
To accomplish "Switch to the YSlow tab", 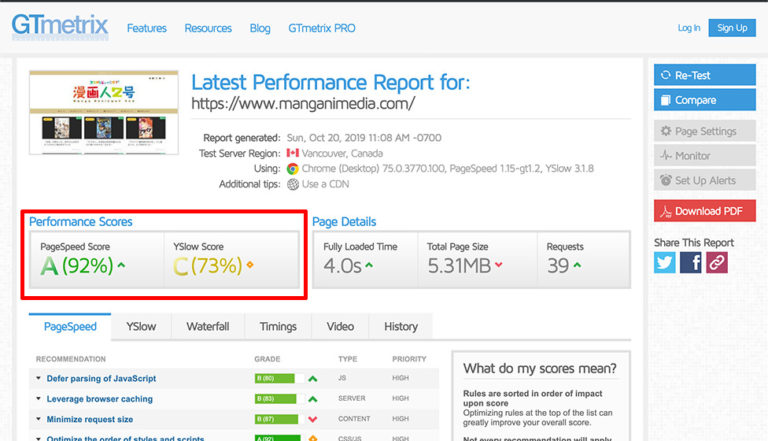I will click(141, 327).
